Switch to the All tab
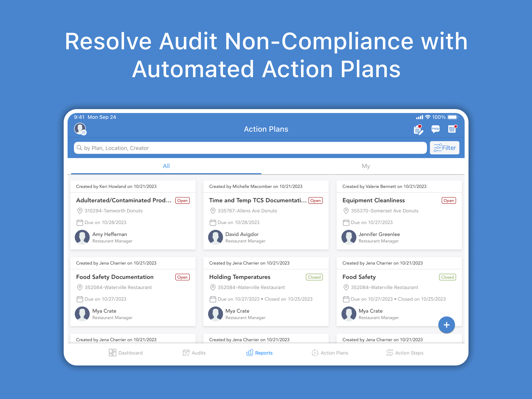Screen dimensions: 532x399 tap(166, 166)
